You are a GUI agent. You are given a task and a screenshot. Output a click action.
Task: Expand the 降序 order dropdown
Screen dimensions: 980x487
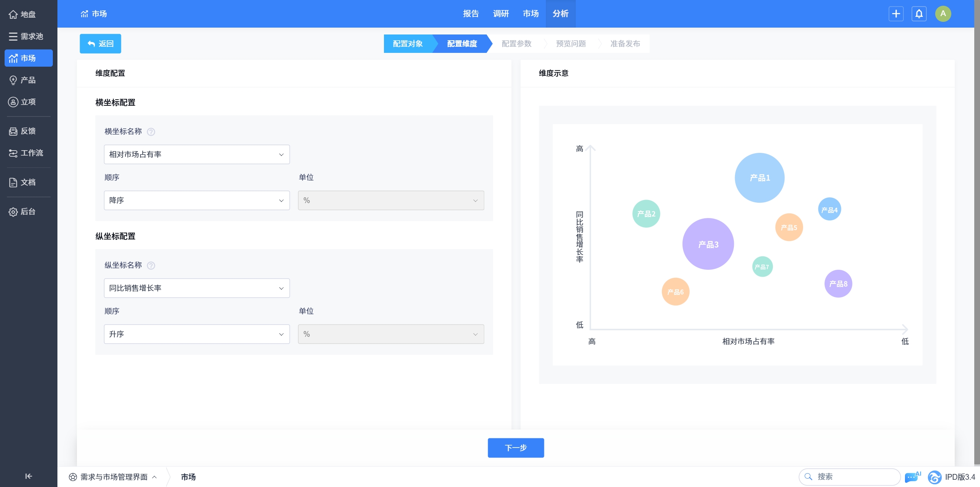(x=197, y=200)
